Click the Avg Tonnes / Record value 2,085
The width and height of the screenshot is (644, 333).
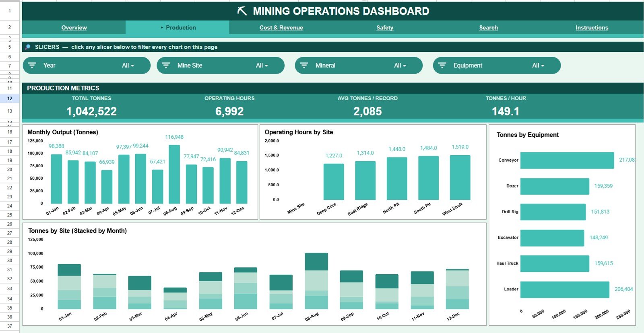tap(367, 111)
